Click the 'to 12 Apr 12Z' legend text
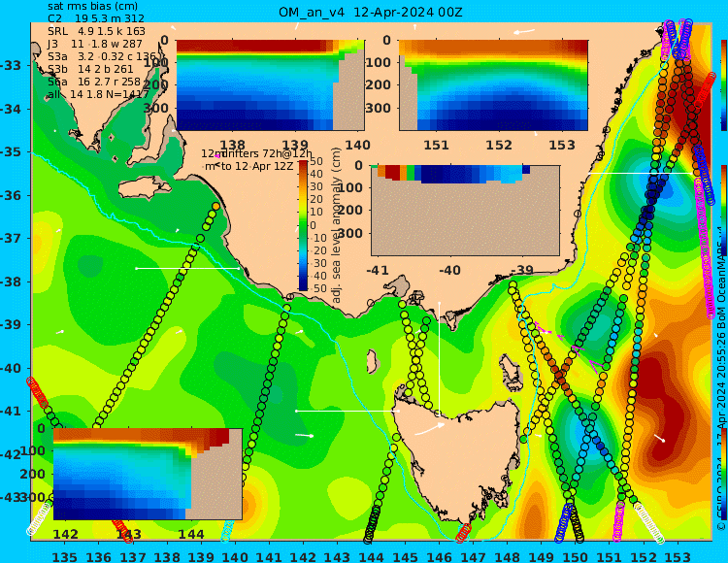This screenshot has width=728, height=563. point(257,166)
